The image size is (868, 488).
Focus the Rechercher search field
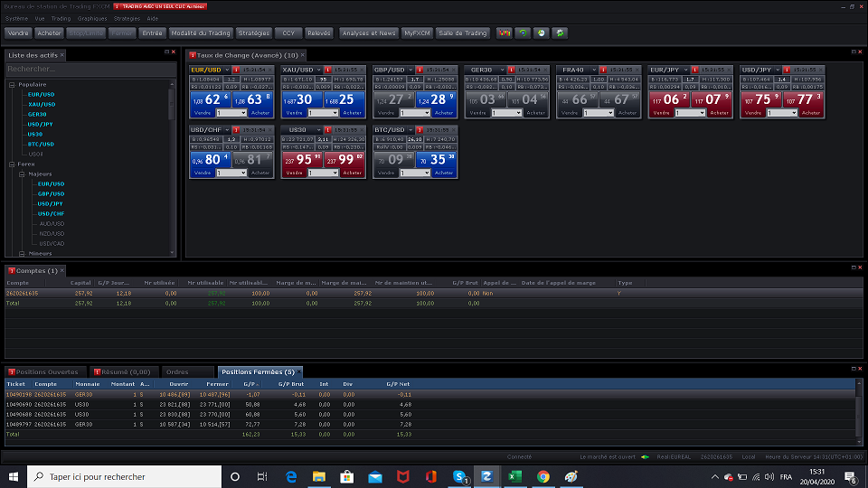[x=90, y=70]
